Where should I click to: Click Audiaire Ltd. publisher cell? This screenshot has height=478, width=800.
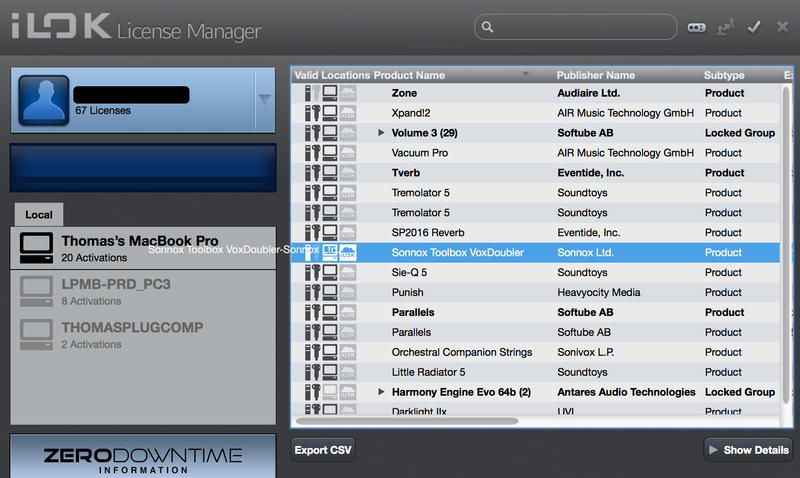point(588,93)
